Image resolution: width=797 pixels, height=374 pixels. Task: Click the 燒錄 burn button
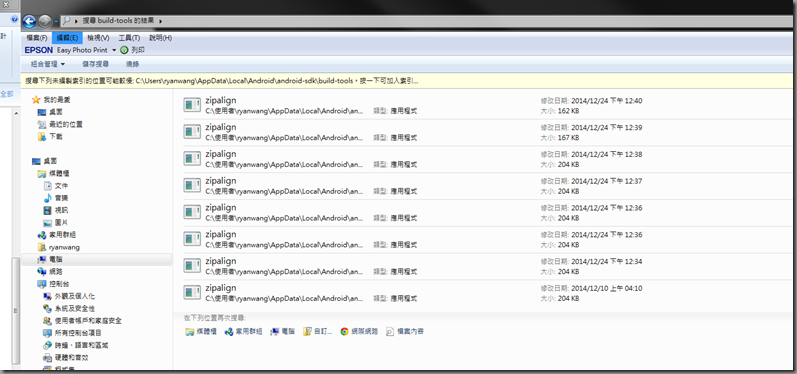(132, 64)
